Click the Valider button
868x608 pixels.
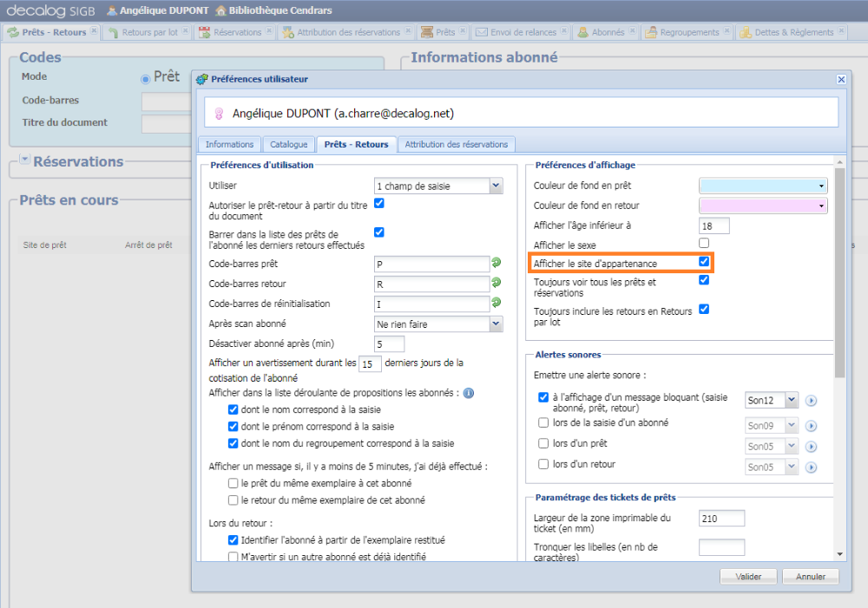tap(748, 576)
